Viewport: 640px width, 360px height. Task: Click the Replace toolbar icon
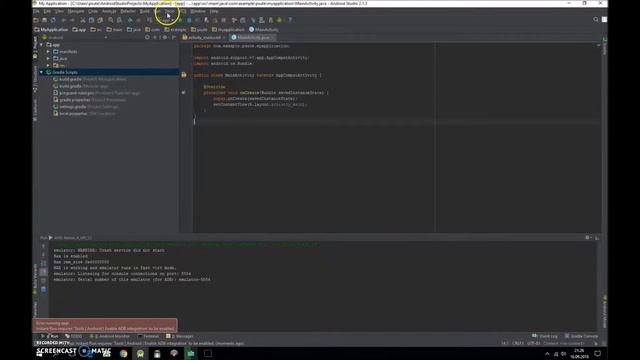click(x=119, y=20)
